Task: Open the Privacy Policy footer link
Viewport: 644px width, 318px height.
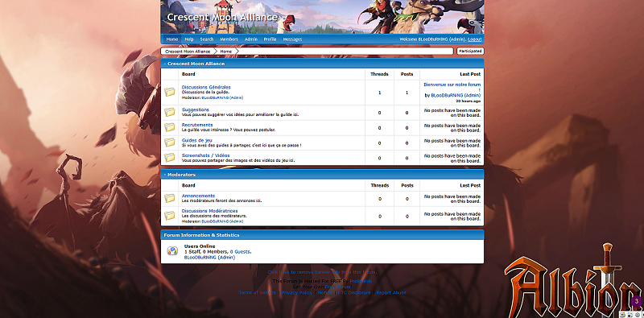Action: [x=297, y=292]
